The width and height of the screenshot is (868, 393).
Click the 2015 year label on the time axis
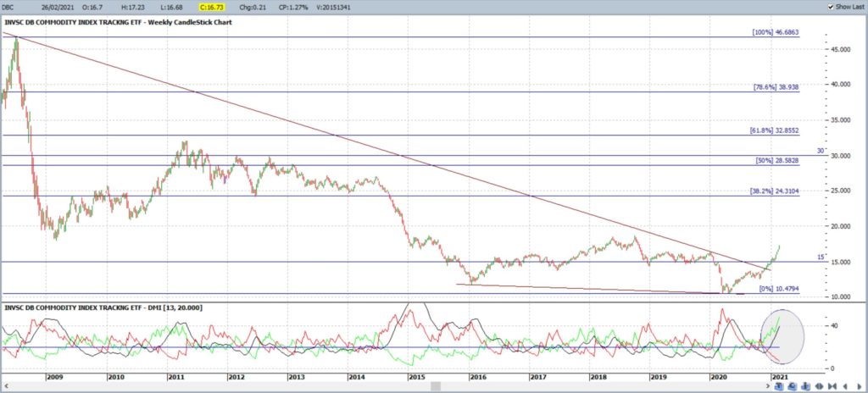(x=416, y=377)
